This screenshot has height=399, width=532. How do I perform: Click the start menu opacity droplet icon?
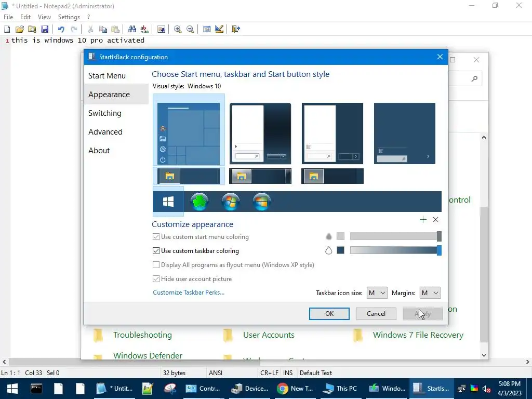328,236
